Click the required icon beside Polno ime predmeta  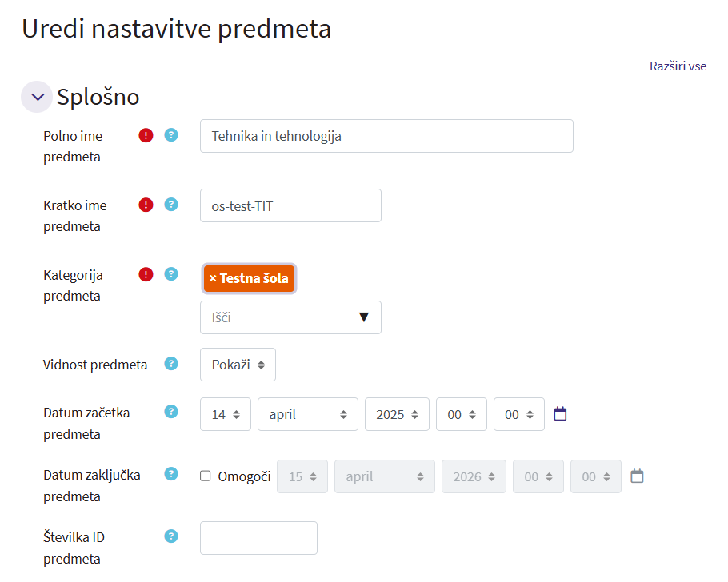point(146,135)
